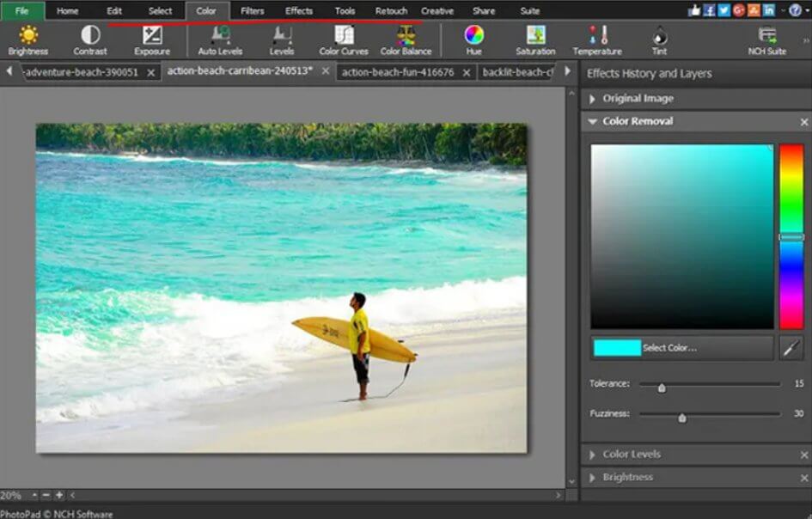Image resolution: width=812 pixels, height=519 pixels.
Task: Open the Contrast tool
Action: coord(90,40)
